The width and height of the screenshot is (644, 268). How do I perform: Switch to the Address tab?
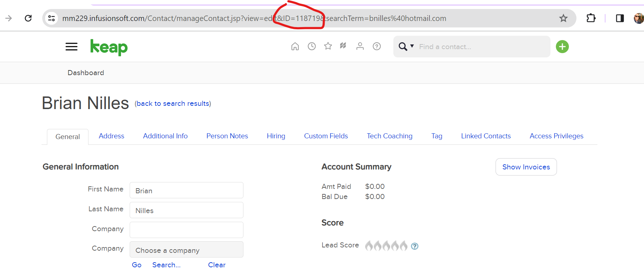pyautogui.click(x=111, y=136)
